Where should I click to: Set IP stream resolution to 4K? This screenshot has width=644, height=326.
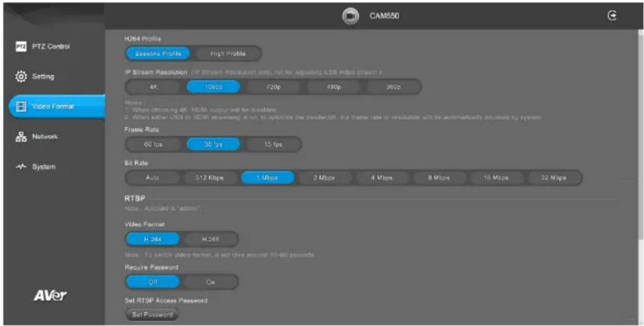coord(153,87)
